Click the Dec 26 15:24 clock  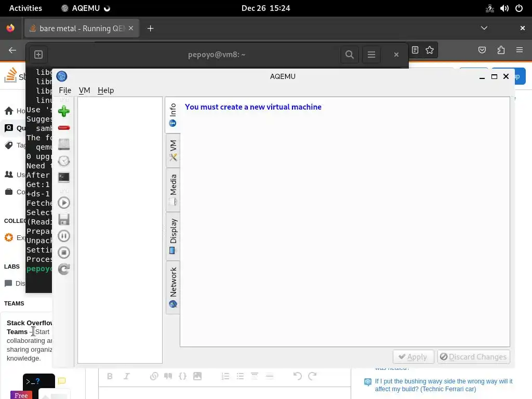(265, 8)
